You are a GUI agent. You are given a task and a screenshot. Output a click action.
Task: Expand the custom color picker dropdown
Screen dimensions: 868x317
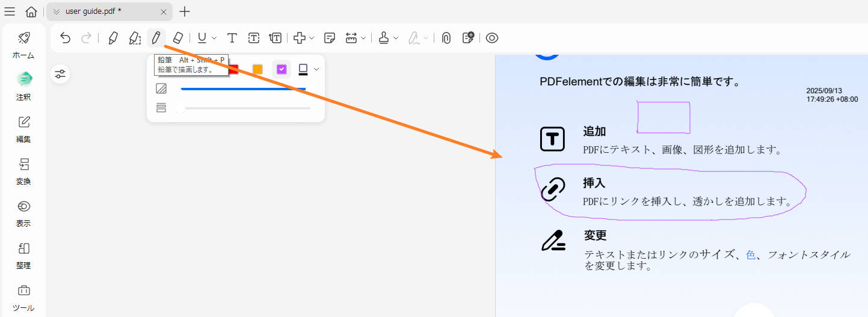(x=316, y=69)
